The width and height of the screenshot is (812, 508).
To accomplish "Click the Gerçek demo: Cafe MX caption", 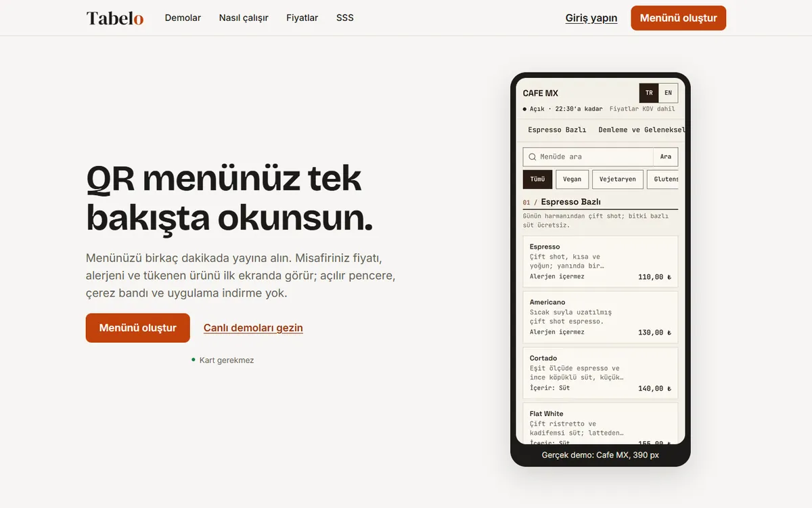I will pyautogui.click(x=600, y=455).
